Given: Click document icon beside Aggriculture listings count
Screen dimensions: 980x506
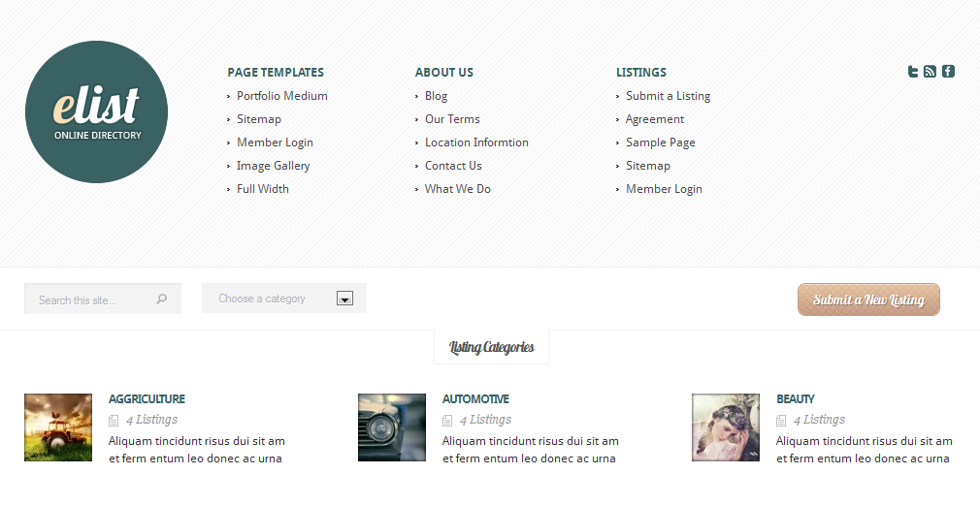Looking at the screenshot, I should [114, 421].
